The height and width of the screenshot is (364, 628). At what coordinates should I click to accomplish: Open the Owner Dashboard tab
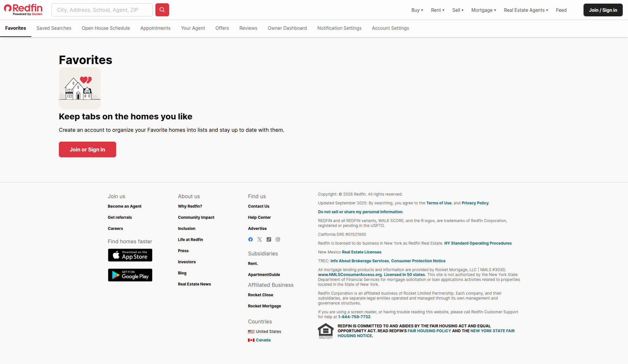click(x=287, y=28)
